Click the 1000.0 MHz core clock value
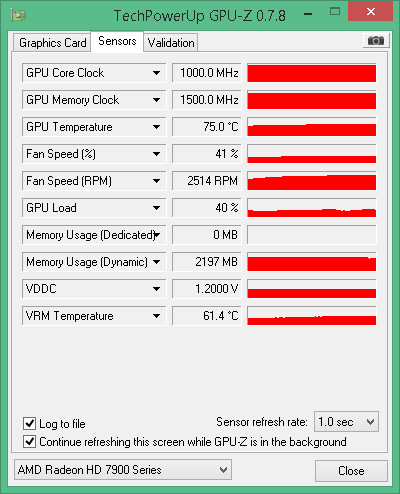400x494 pixels. [207, 73]
